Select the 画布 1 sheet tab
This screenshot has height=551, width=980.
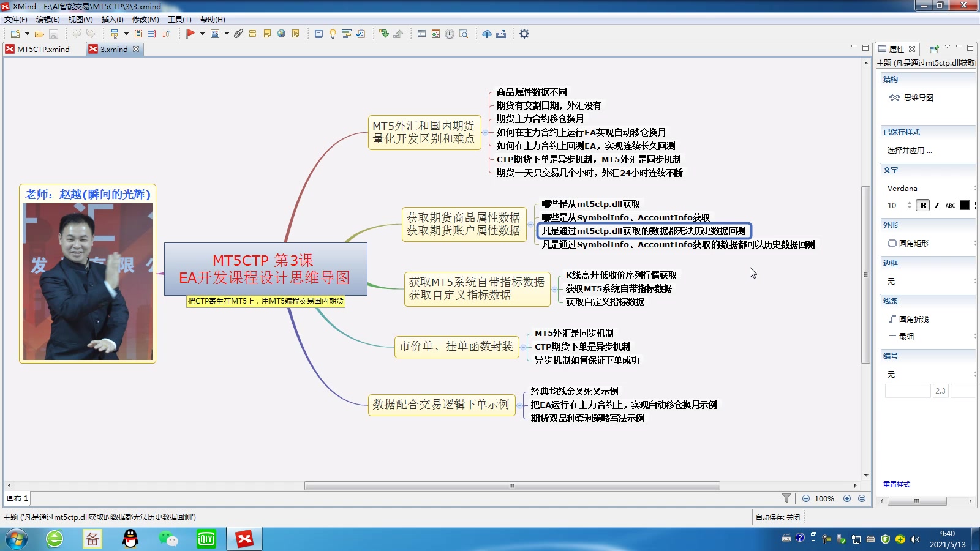click(x=17, y=498)
